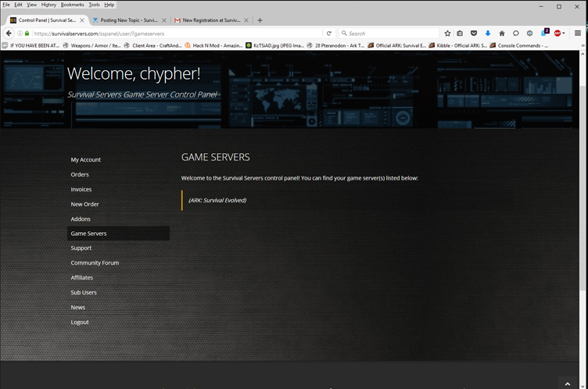Viewport: 588px width, 389px height.
Task: Open the Weapons / Armor bookmark
Action: point(91,45)
